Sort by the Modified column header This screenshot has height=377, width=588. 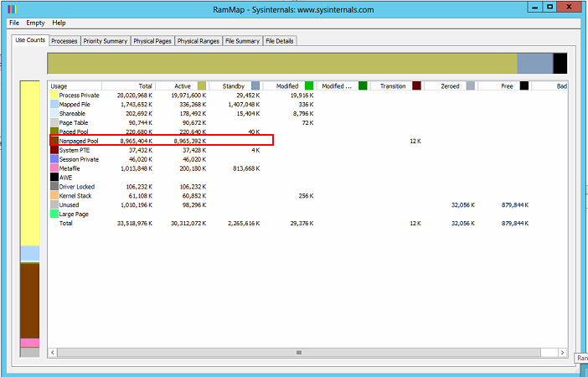tap(289, 86)
